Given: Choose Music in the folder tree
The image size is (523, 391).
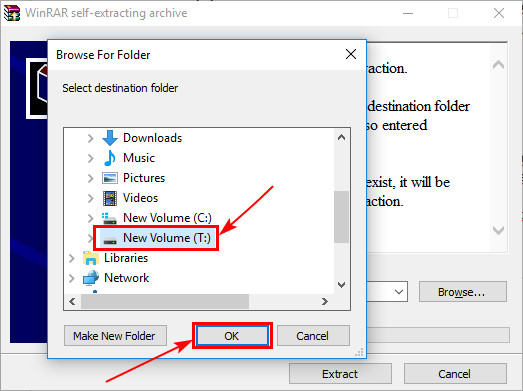Looking at the screenshot, I should (139, 158).
